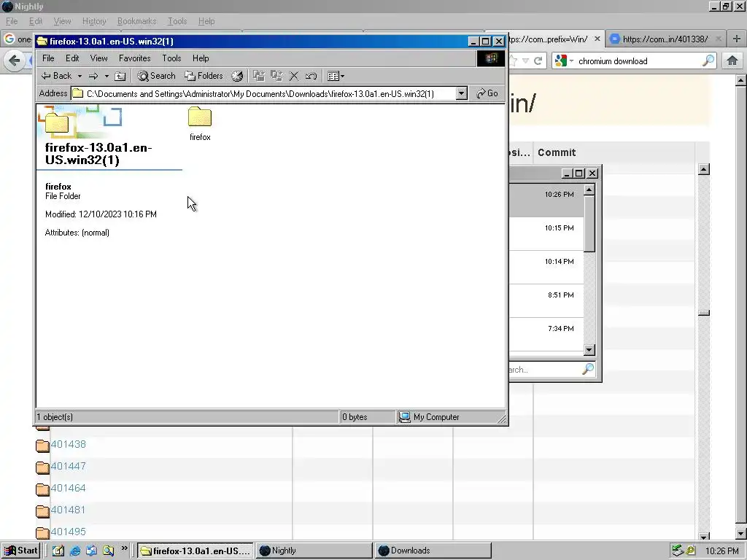Click the 1 object(s) status text
747x560 pixels.
click(x=55, y=416)
